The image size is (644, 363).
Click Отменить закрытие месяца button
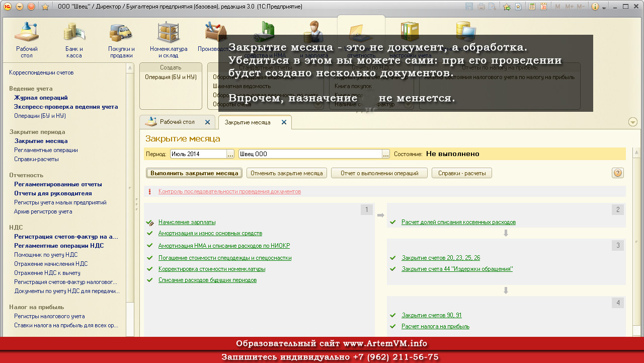tap(287, 173)
